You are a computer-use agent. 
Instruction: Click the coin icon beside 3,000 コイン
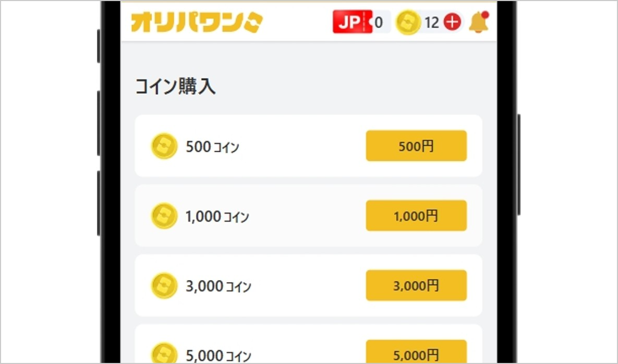pos(164,285)
